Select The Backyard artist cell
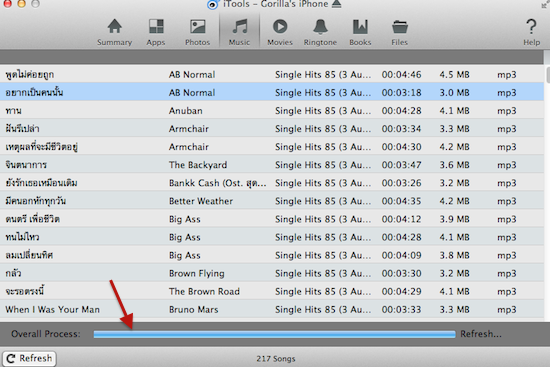The width and height of the screenshot is (550, 367). pos(198,165)
